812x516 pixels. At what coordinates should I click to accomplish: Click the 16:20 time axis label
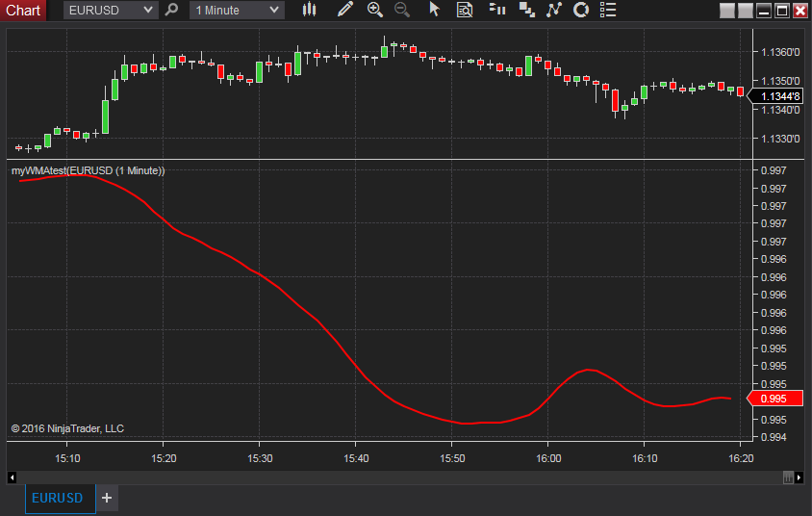pyautogui.click(x=741, y=458)
